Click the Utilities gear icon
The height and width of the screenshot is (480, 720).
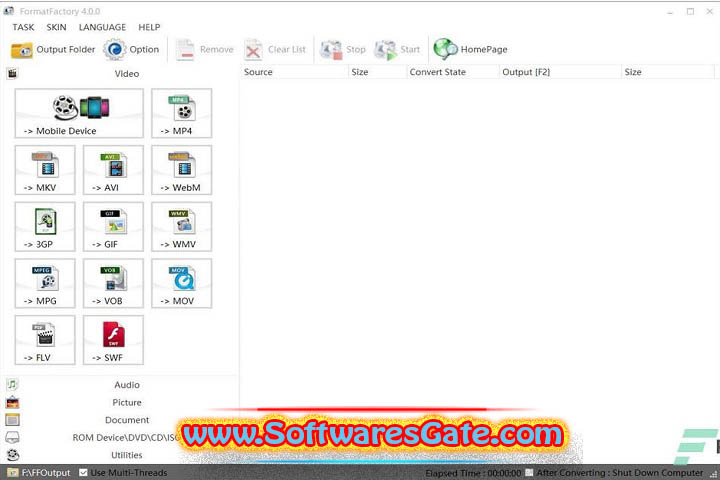(x=13, y=455)
